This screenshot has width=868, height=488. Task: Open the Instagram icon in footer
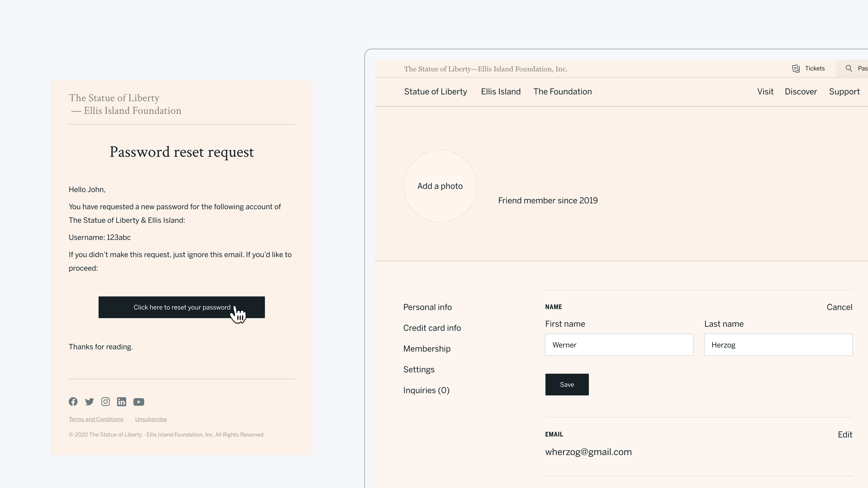click(105, 402)
